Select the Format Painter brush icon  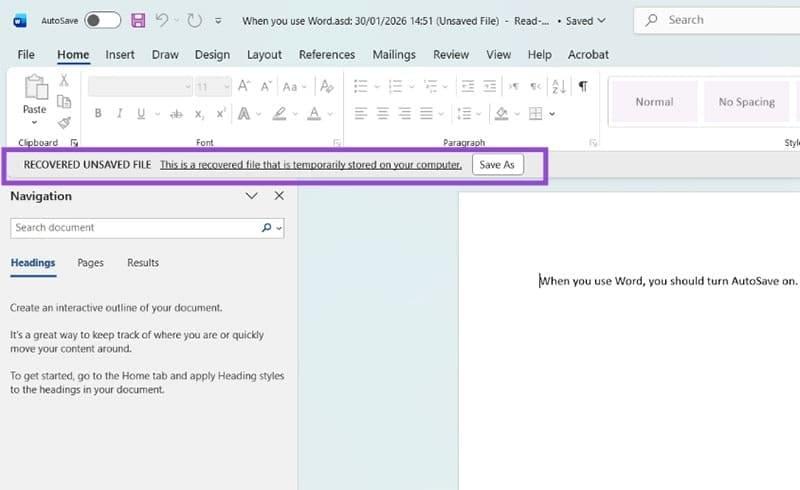point(64,122)
